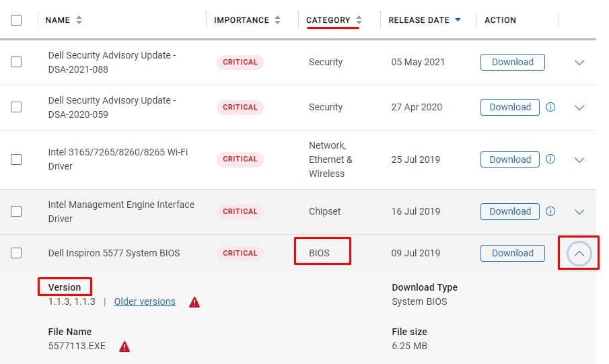
Task: Collapse the System BIOS row details
Action: [x=579, y=254]
